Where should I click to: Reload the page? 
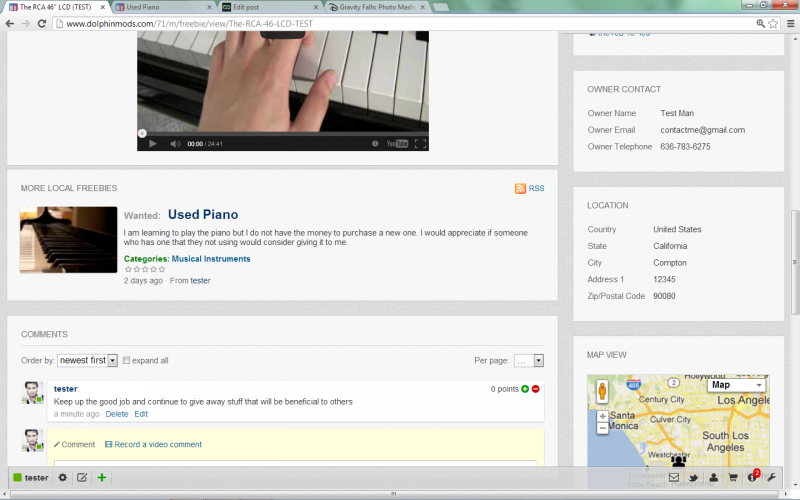42,23
